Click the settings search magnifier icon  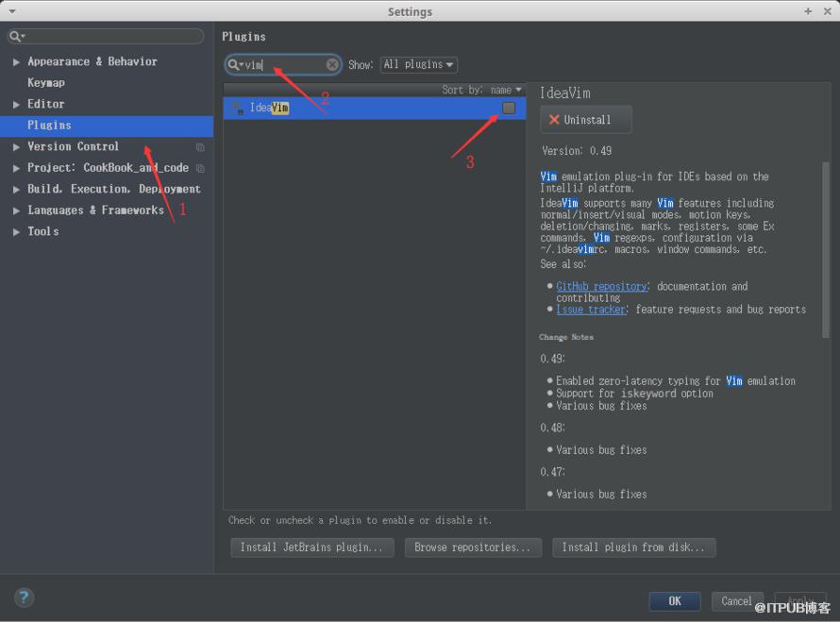[x=15, y=37]
